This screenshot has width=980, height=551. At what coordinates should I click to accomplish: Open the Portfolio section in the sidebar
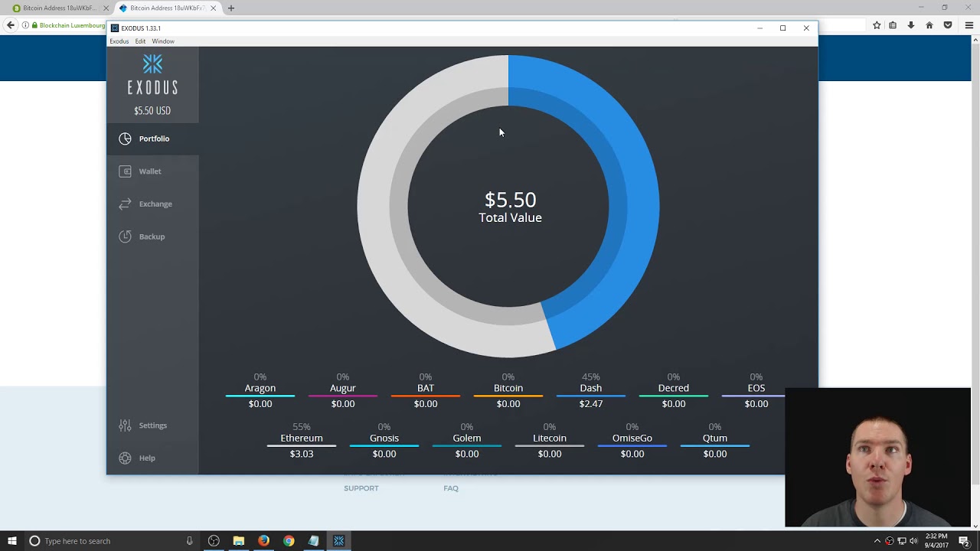pos(152,139)
